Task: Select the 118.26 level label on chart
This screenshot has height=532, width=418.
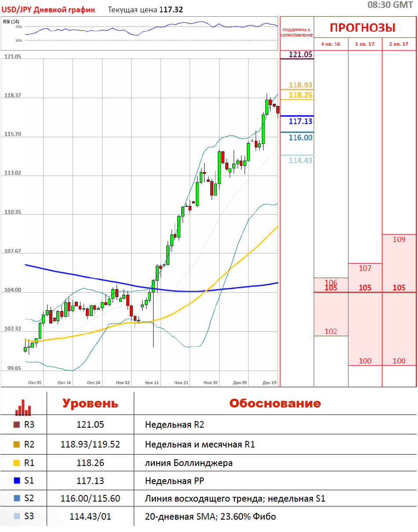Action: 301,95
